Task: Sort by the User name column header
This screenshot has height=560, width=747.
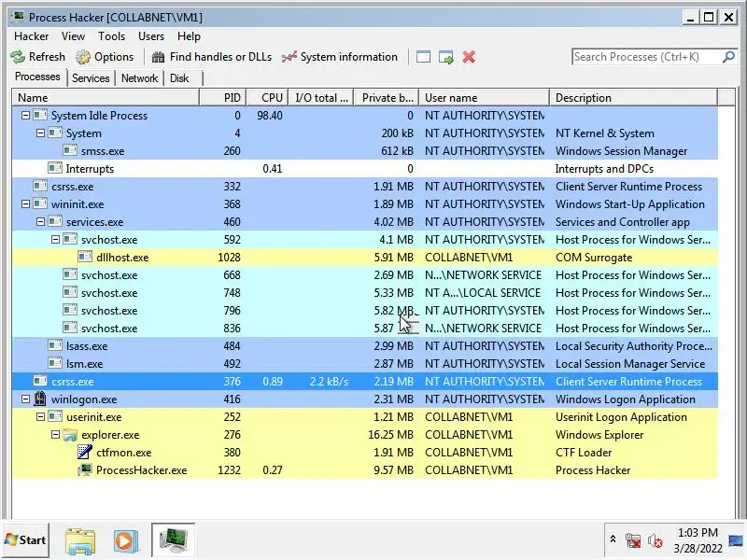Action: point(484,98)
